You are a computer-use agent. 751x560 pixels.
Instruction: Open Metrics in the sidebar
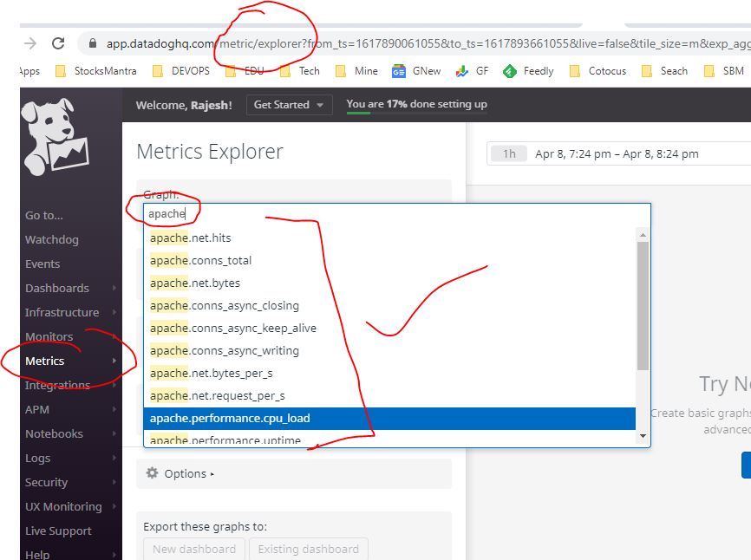click(45, 361)
